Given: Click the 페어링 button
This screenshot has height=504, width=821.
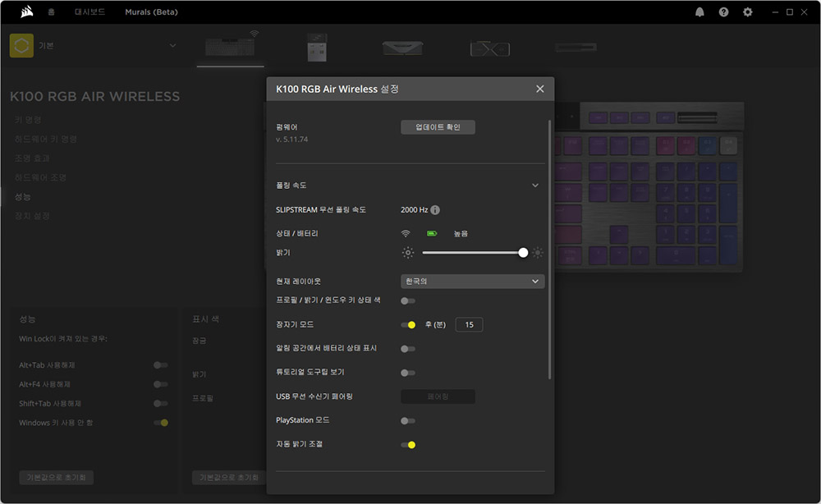Looking at the screenshot, I should tap(438, 396).
